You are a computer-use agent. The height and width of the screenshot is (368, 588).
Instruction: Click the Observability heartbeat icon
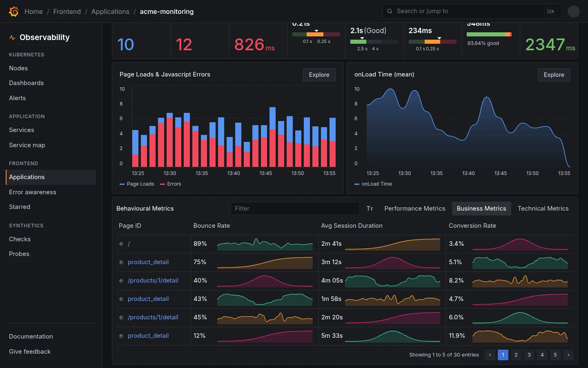click(x=12, y=38)
